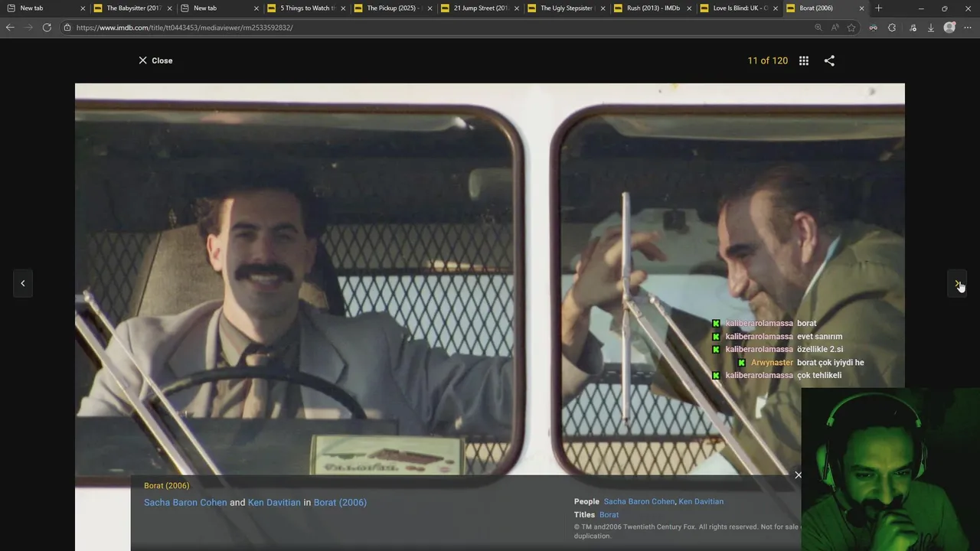Open Borat link under Titles

tap(609, 515)
